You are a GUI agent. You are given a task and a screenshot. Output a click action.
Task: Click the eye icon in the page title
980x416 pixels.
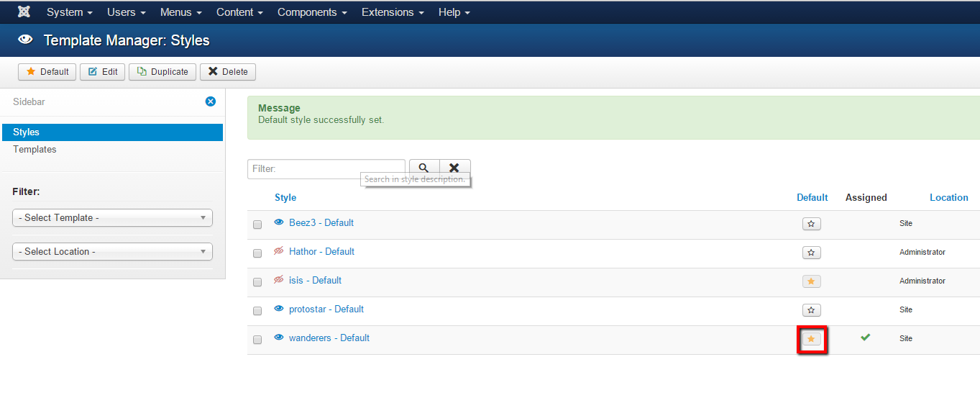click(25, 40)
